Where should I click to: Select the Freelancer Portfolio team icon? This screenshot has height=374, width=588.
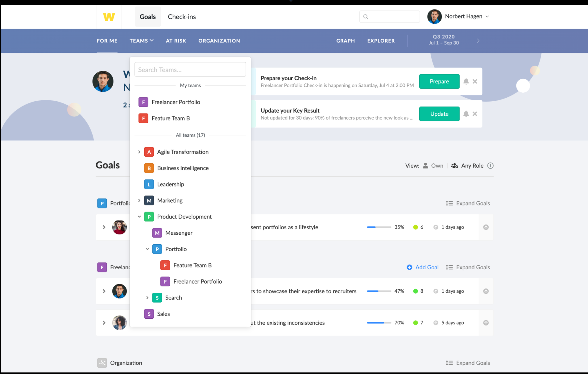tap(143, 102)
